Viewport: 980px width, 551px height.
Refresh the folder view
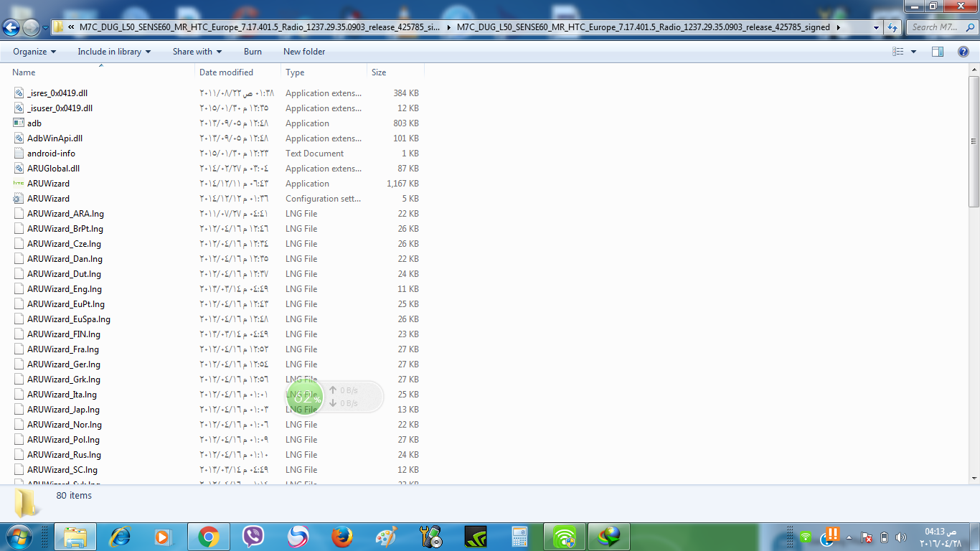[x=892, y=27]
